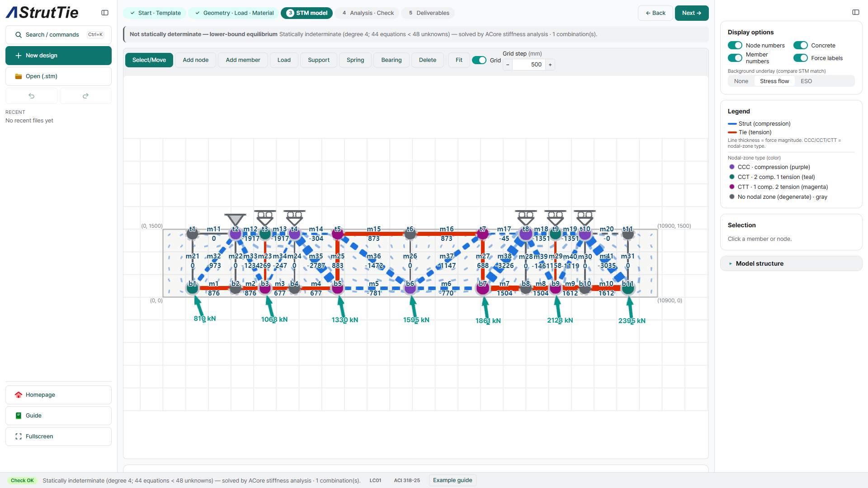Select the 1330 kN load arrow
The height and width of the screenshot is (488, 868).
[342, 307]
